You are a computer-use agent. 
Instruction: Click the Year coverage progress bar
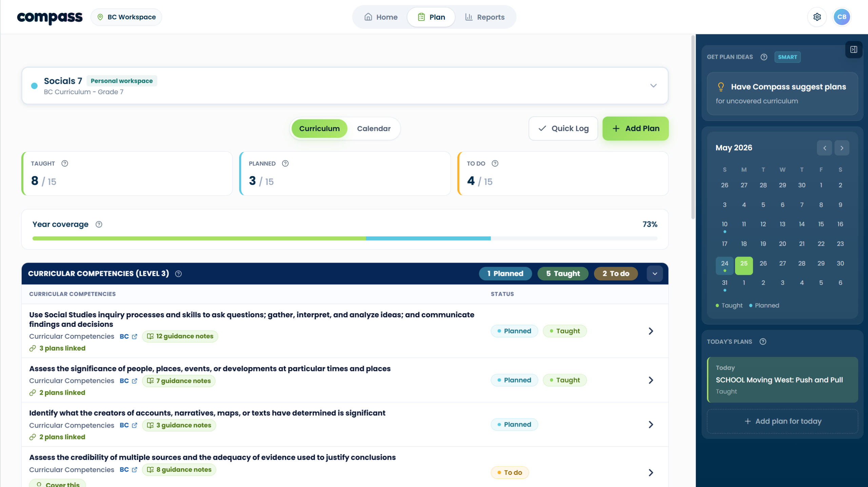click(345, 239)
